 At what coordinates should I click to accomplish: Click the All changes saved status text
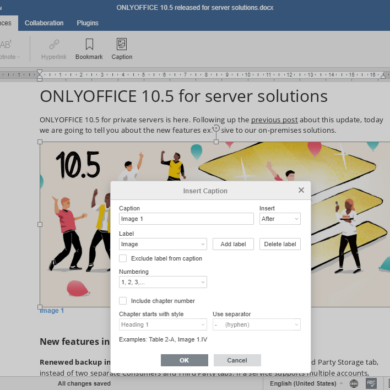tap(84, 384)
